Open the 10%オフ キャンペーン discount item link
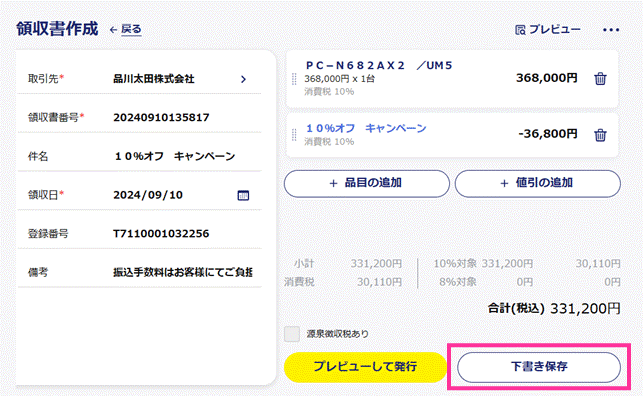Viewport: 643px width, 396px height. (x=366, y=128)
